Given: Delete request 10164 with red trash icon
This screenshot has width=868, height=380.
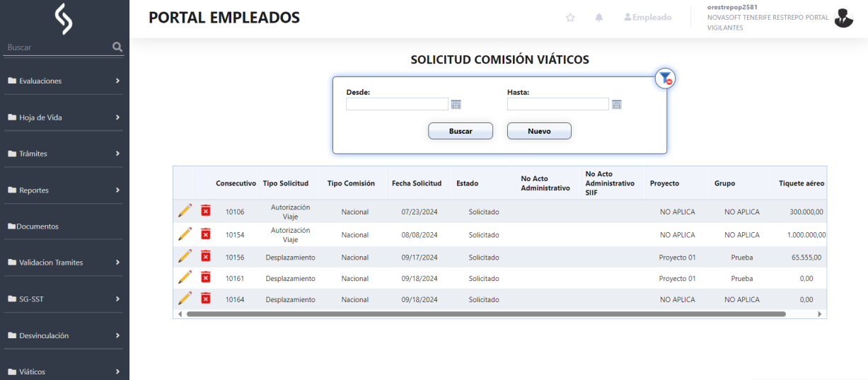Looking at the screenshot, I should (x=205, y=299).
